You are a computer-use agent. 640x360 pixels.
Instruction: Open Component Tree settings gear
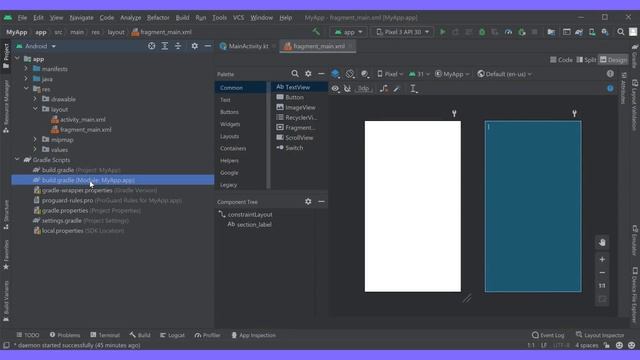pyautogui.click(x=308, y=202)
